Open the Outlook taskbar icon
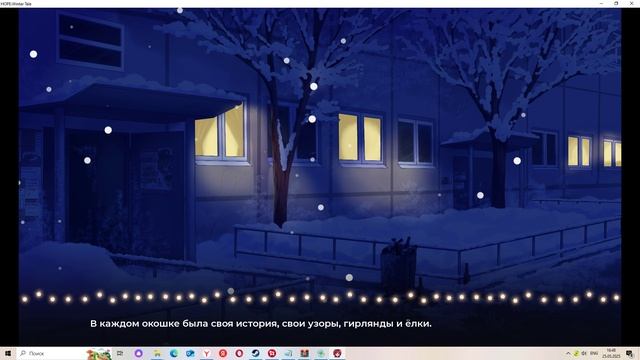The image size is (640, 360). coord(190,353)
